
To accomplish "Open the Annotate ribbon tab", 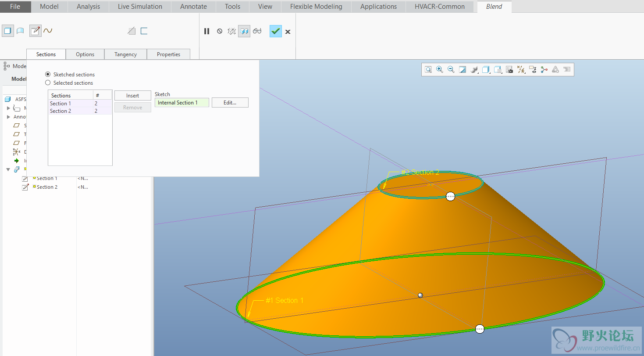I will coord(193,7).
